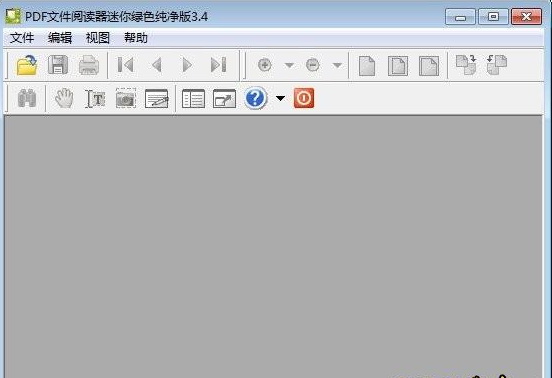Viewport: 552px width, 378px height.
Task: Select the fit page view icon
Action: 398,65
